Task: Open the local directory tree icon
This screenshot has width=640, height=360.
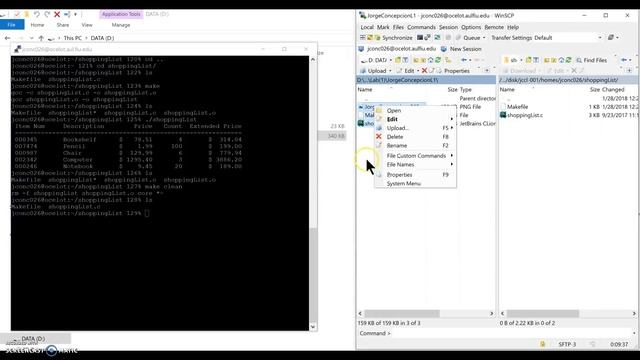Action: click(448, 60)
